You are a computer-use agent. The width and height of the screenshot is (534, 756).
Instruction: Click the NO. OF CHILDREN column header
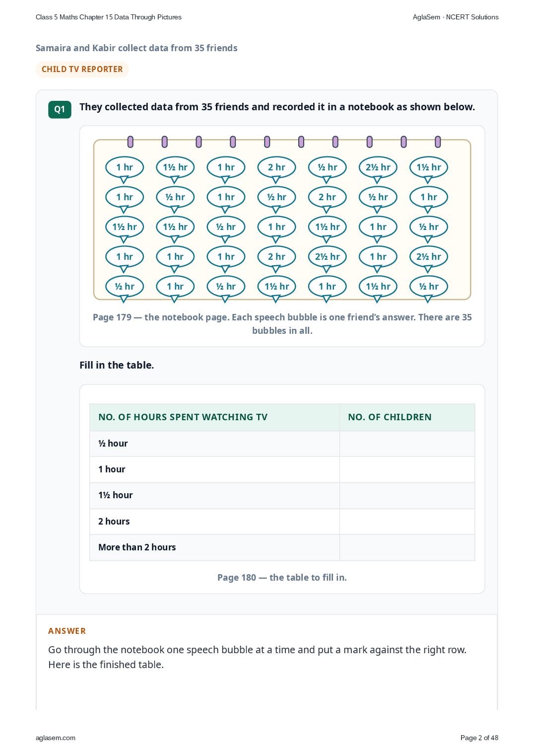[x=390, y=417]
